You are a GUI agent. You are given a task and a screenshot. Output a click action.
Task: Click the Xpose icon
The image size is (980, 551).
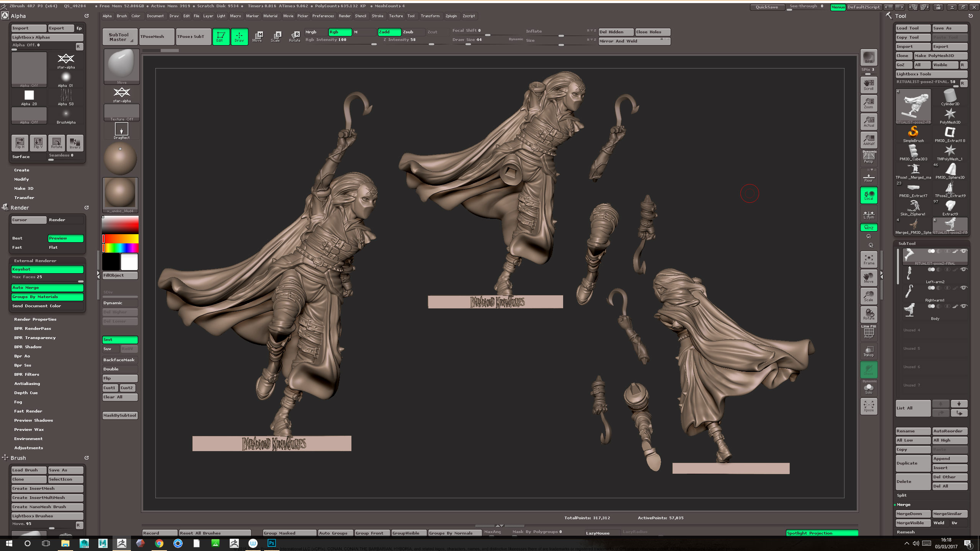click(869, 406)
